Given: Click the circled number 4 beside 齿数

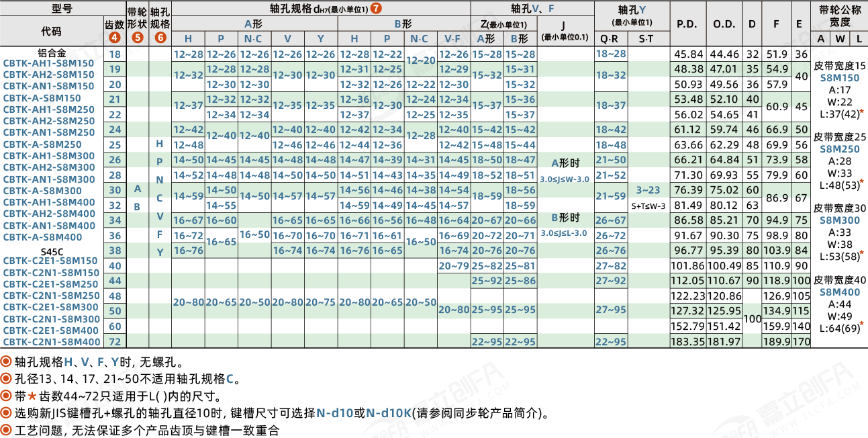Looking at the screenshot, I should 115,38.
